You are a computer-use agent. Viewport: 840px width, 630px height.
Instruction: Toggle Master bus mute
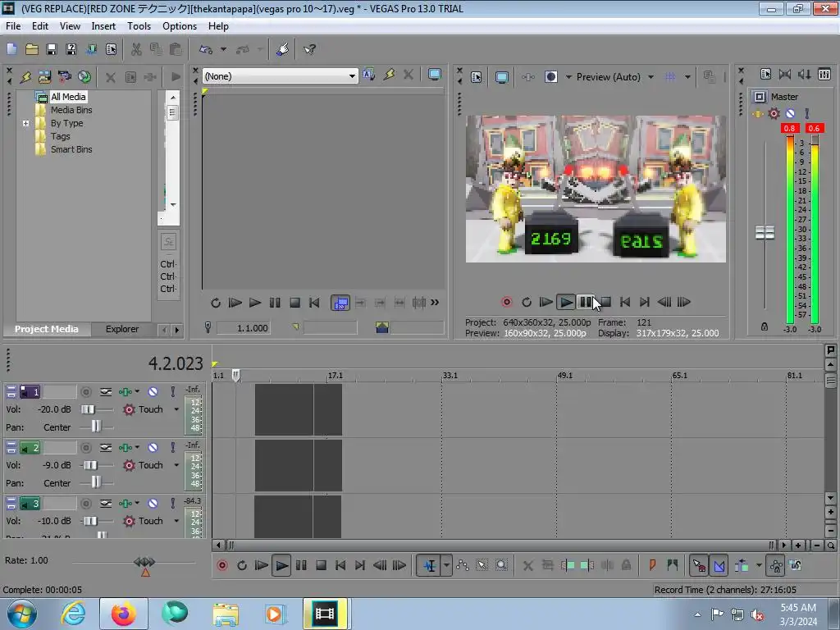click(790, 113)
